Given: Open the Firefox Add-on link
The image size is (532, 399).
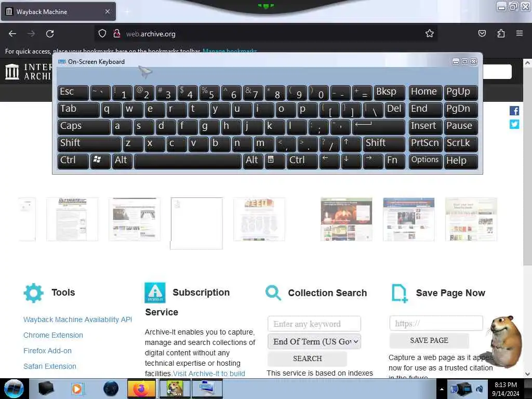Looking at the screenshot, I should point(47,351).
